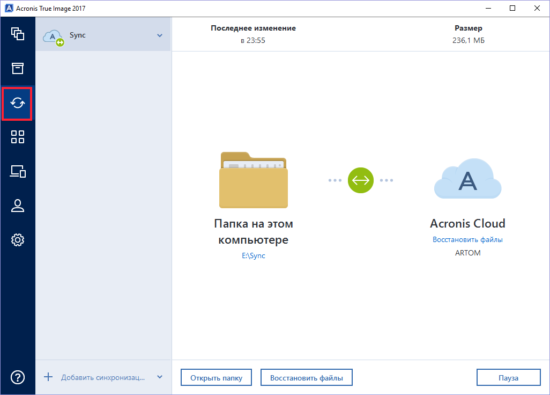Open the Account section
The image size is (550, 395).
pos(18,206)
